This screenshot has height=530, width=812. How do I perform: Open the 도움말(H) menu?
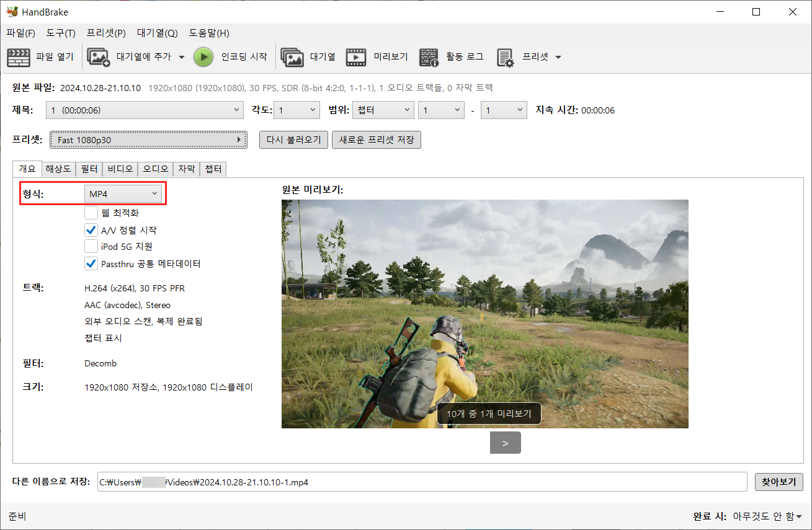pos(209,33)
